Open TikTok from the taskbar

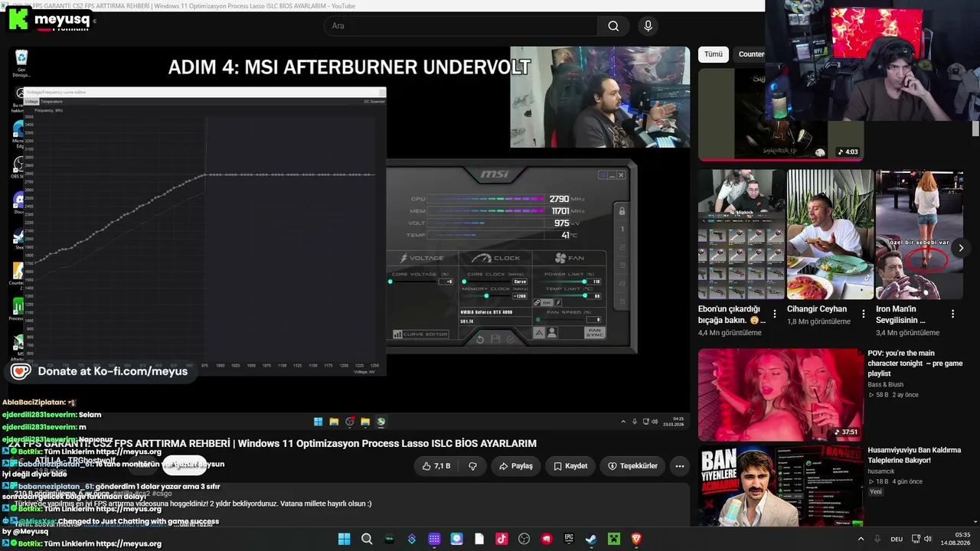pos(501,539)
